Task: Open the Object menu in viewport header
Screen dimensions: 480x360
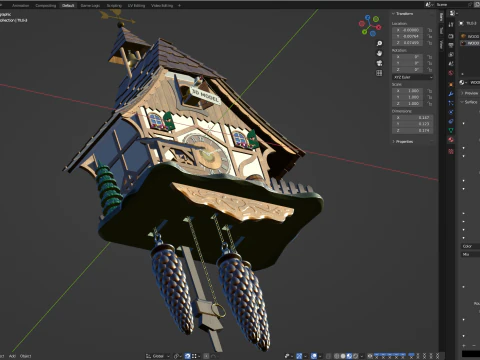Action: click(25, 356)
